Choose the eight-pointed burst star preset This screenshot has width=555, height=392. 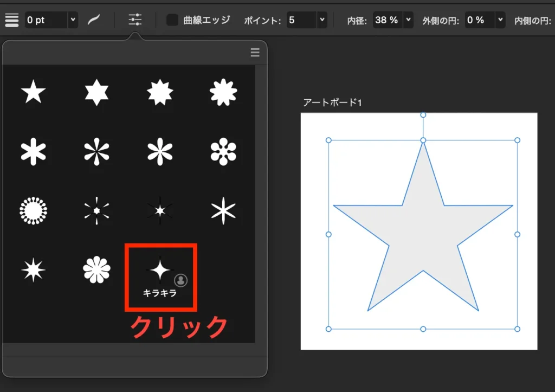click(159, 92)
